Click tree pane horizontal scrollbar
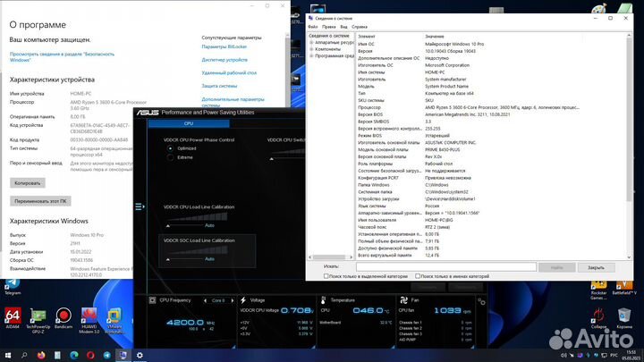The width and height of the screenshot is (644, 362). (x=331, y=257)
